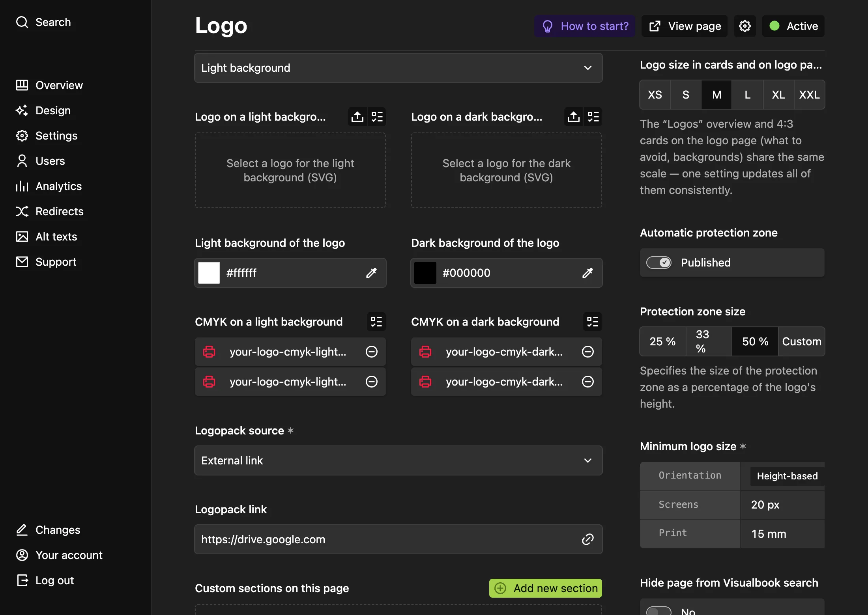Click the upload icon for dark background logo
Viewport: 868px width, 615px height.
click(x=574, y=117)
